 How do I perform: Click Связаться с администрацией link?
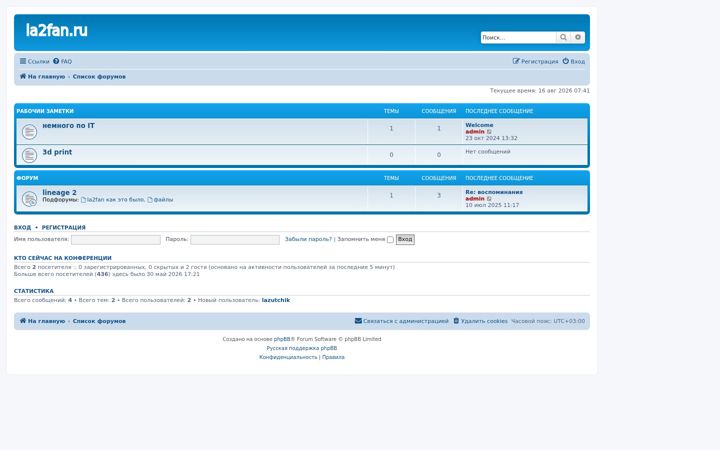click(402, 321)
